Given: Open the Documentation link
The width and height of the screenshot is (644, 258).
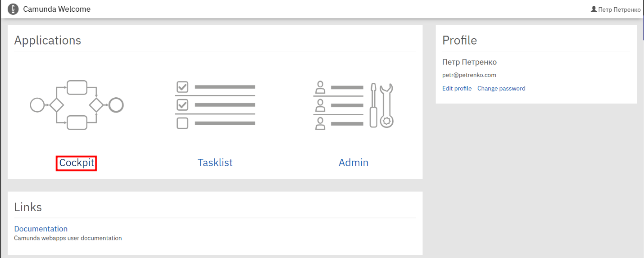Looking at the screenshot, I should 41,229.
